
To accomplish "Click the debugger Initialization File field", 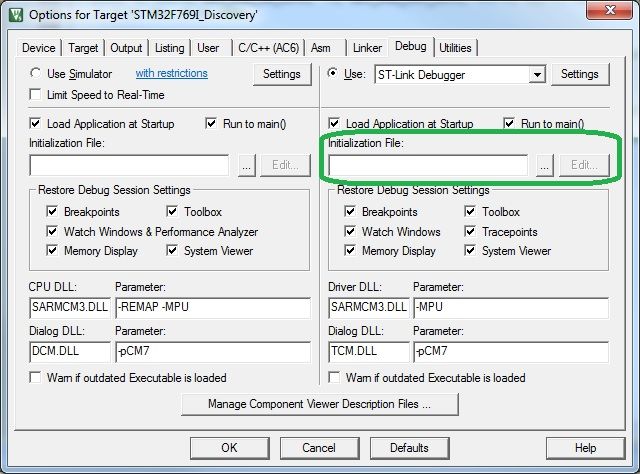I will pyautogui.click(x=428, y=165).
